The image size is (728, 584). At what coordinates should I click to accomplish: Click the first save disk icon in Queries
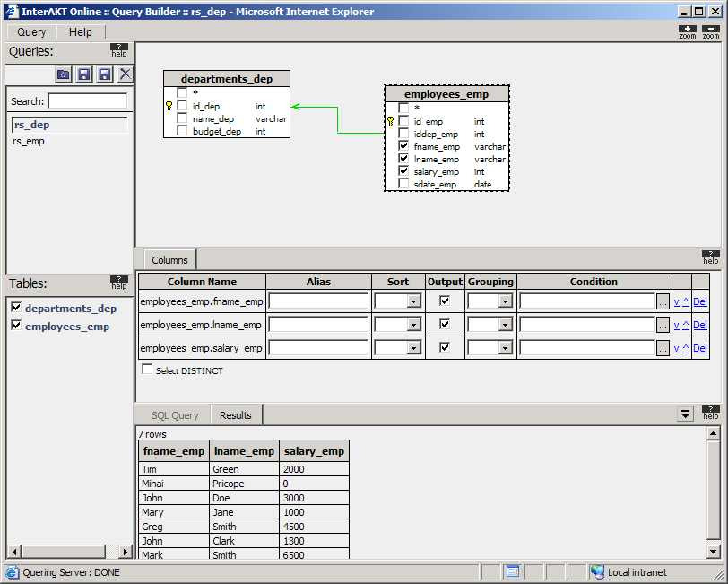pyautogui.click(x=84, y=74)
